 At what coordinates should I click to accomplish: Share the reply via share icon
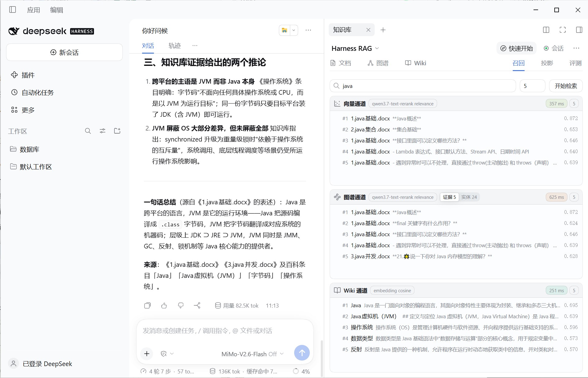tap(197, 305)
